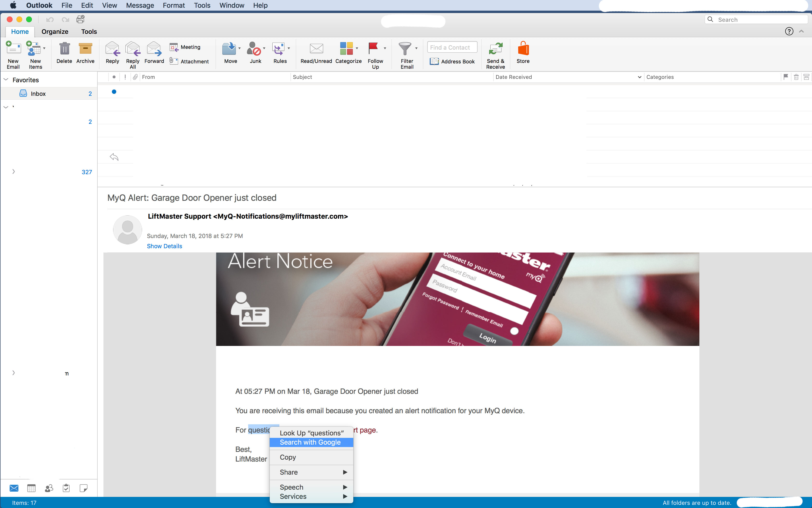This screenshot has width=812, height=508.
Task: Click the Undo arrow icon
Action: pyautogui.click(x=50, y=20)
